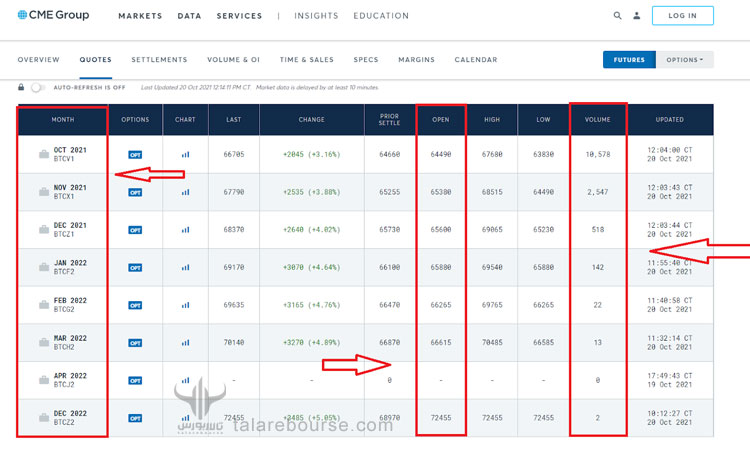Open briefcase icon for APR 2022
The height and width of the screenshot is (450, 750).
(x=44, y=380)
